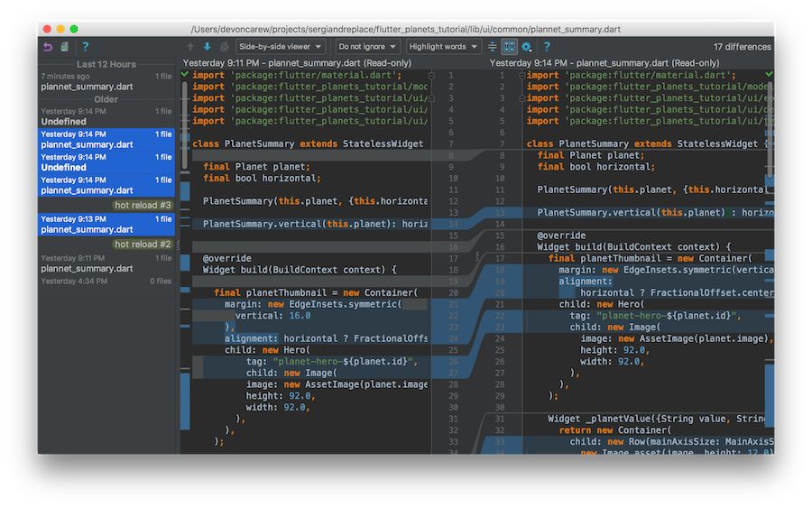Open the 'Do not ignore' whitespace dropdown
This screenshot has width=812, height=508.
367,47
